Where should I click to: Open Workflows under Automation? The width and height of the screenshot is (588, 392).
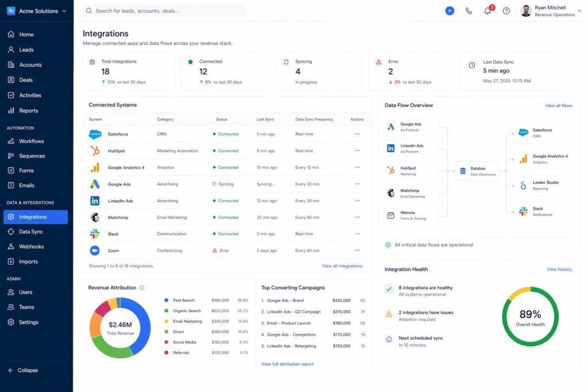(36, 141)
